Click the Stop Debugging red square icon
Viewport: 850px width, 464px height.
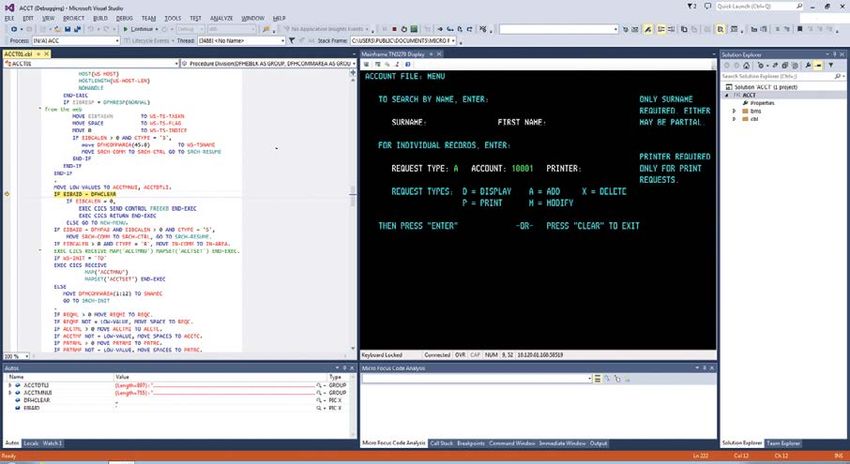point(395,29)
